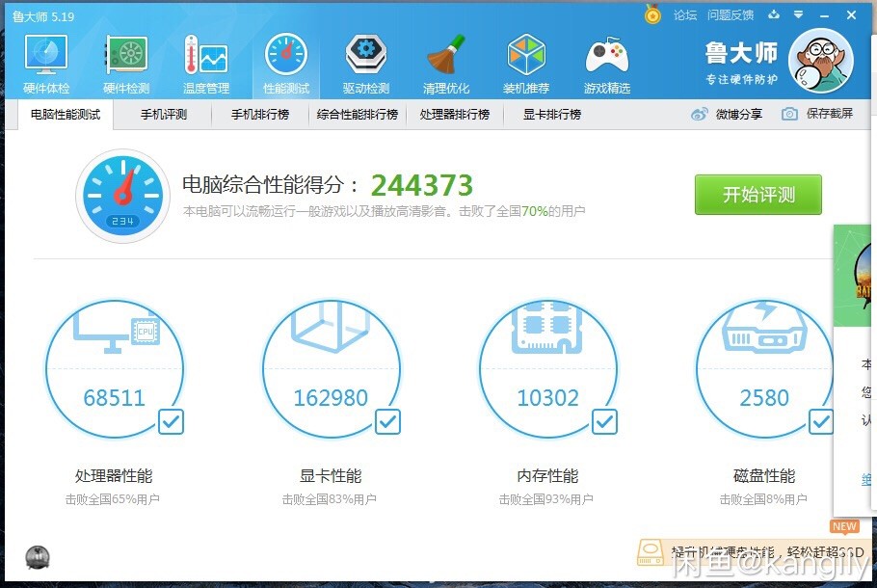Click the skin/download icon in title bar
877x588 pixels.
[774, 15]
